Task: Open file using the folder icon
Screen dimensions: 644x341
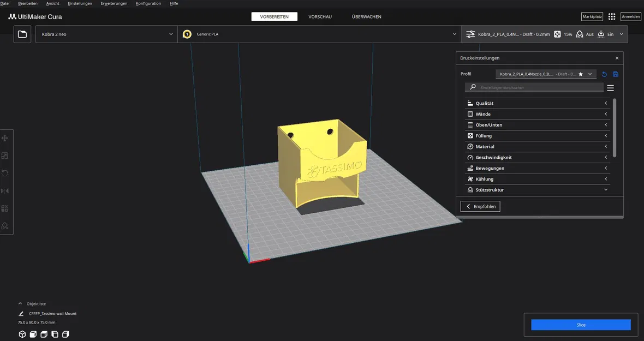Action: [22, 34]
